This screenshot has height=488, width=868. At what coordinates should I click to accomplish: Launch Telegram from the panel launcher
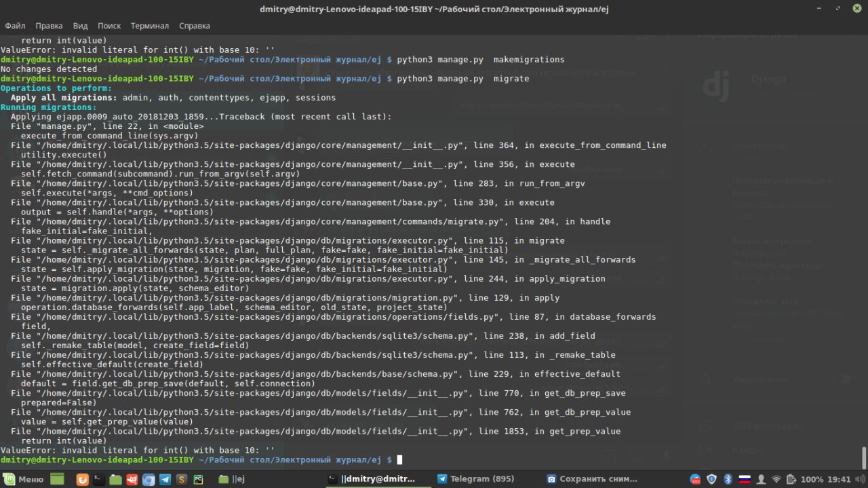(165, 479)
